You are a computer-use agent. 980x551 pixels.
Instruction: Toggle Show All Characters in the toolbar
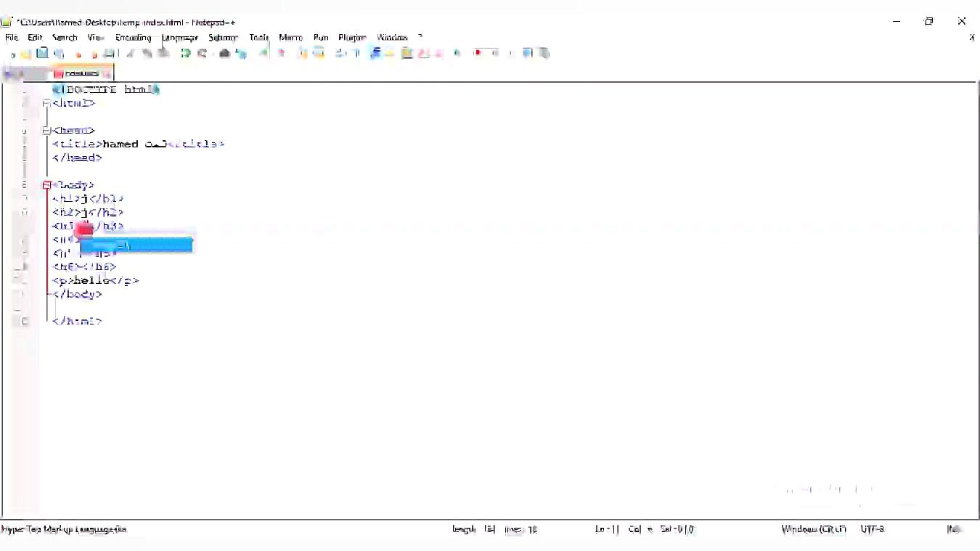tap(356, 53)
